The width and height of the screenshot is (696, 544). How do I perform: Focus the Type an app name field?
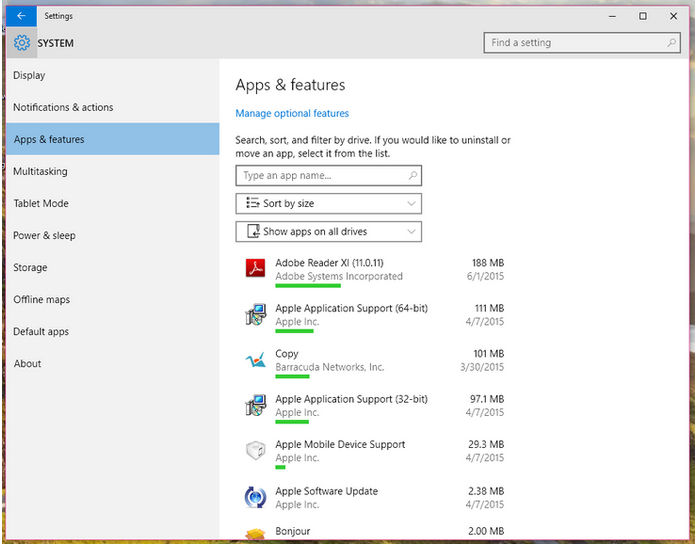[328, 176]
